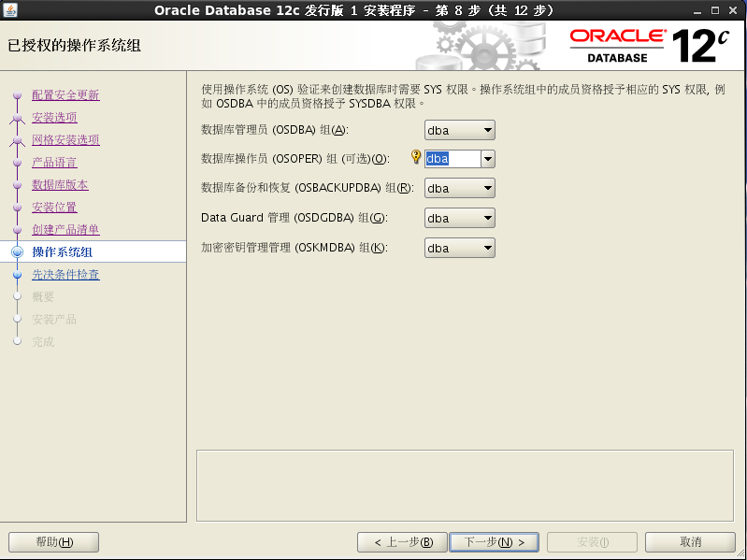The width and height of the screenshot is (747, 560).
Task: Go to the 产品语言 step
Action: pyautogui.click(x=54, y=163)
